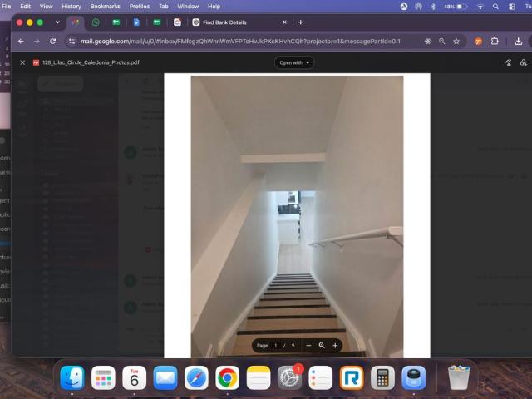Open the Bookmarks menu
The width and height of the screenshot is (532, 399).
pyautogui.click(x=106, y=7)
